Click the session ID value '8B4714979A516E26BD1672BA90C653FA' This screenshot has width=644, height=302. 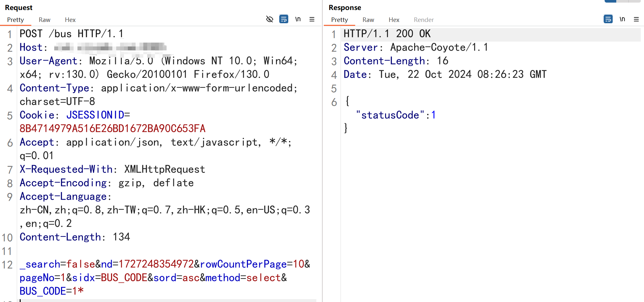pyautogui.click(x=113, y=129)
